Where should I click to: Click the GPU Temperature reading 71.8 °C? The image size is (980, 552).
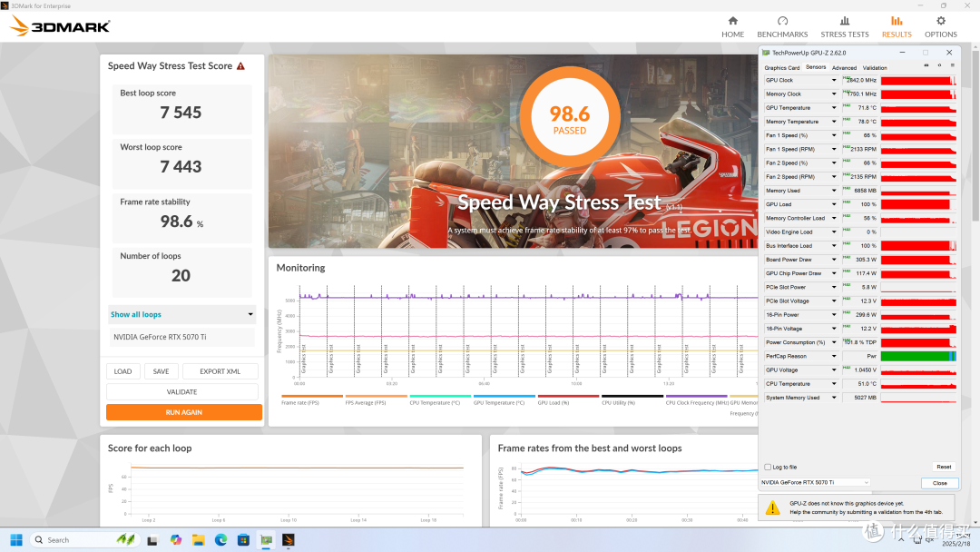[867, 107]
